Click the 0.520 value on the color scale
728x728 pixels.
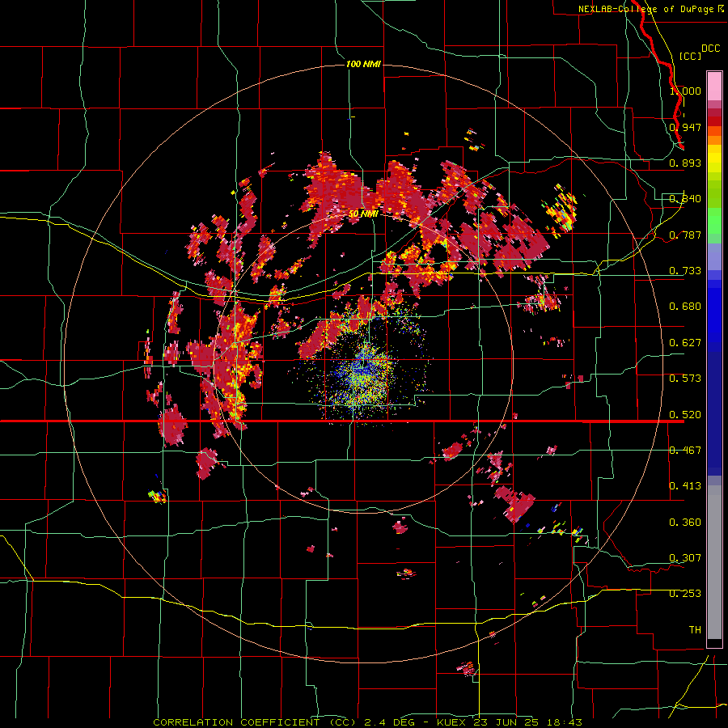coord(685,415)
